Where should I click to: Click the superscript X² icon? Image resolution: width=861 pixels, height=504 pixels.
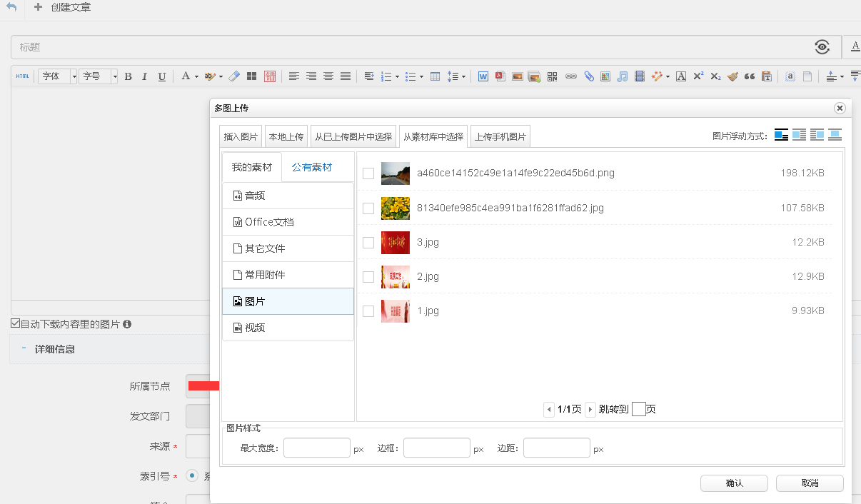[x=698, y=76]
